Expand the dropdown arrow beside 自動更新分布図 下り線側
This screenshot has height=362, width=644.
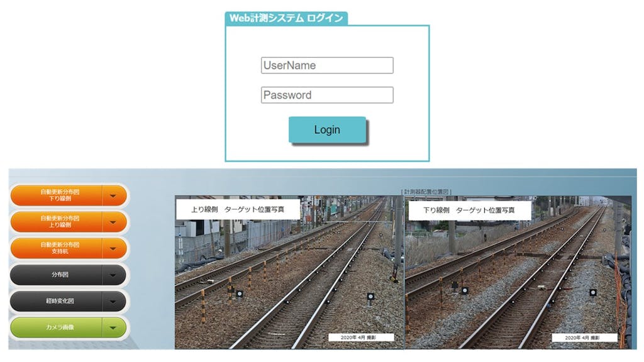113,195
